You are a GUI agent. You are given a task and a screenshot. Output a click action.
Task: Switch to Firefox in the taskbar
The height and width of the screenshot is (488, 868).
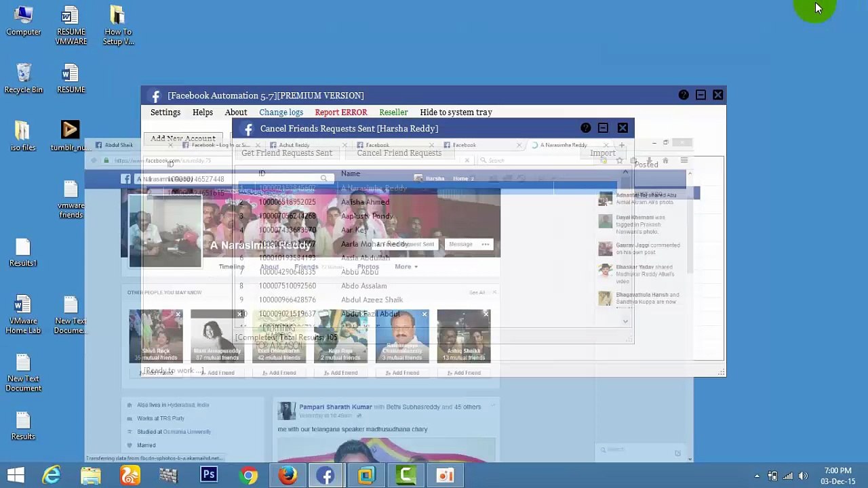coord(288,475)
